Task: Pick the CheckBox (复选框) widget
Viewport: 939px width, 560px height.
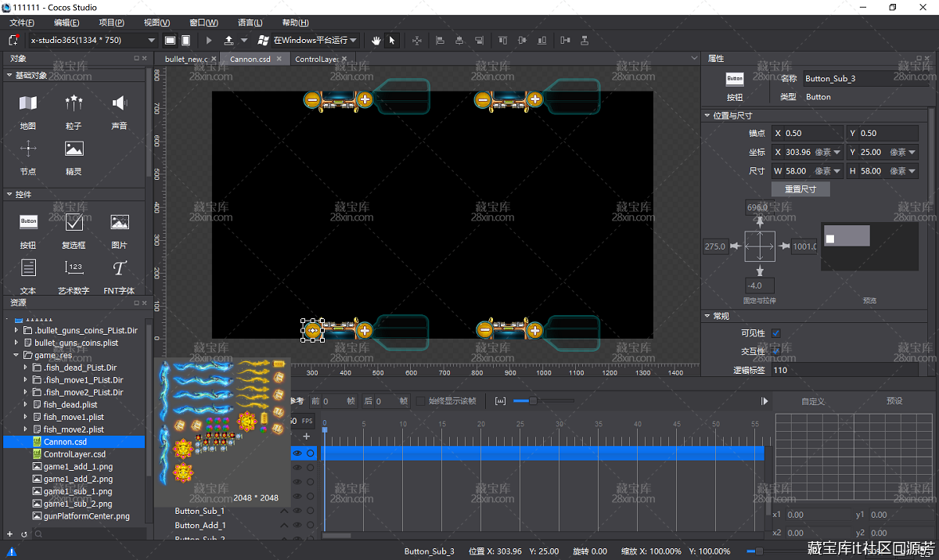Action: click(74, 231)
